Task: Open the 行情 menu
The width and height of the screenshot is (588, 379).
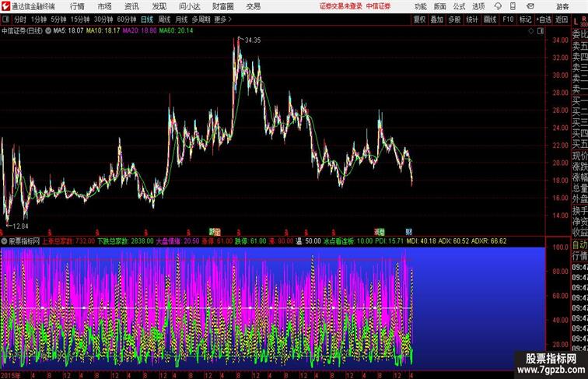Action: click(77, 6)
